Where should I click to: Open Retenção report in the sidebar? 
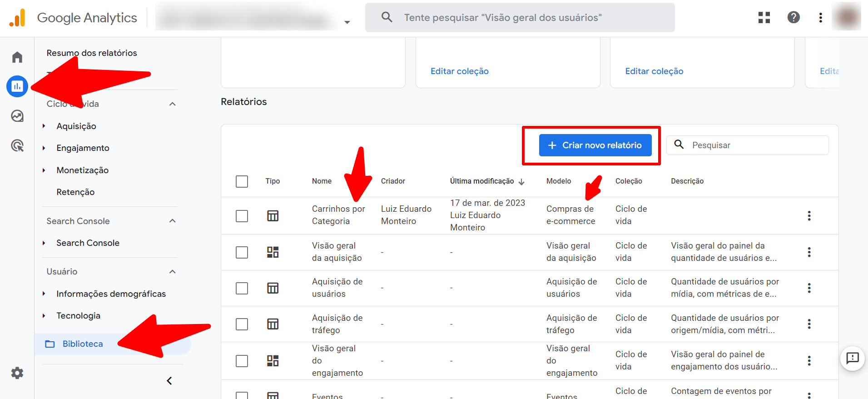tap(75, 192)
